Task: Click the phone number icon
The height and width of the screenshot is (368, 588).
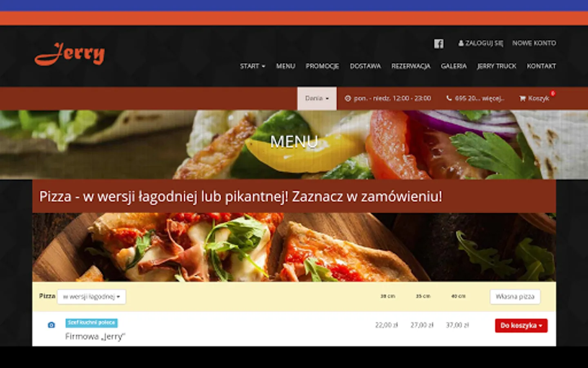Action: (449, 98)
